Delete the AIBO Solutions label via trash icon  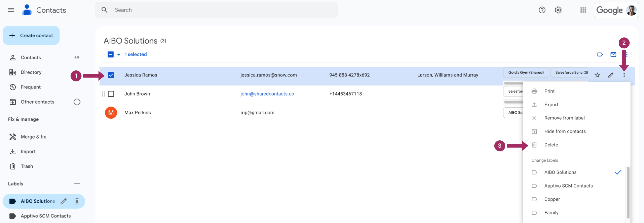click(x=77, y=201)
